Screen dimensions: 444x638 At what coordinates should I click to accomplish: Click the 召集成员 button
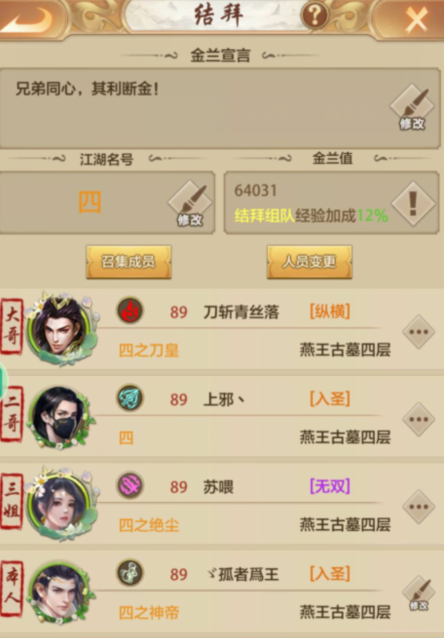129,262
